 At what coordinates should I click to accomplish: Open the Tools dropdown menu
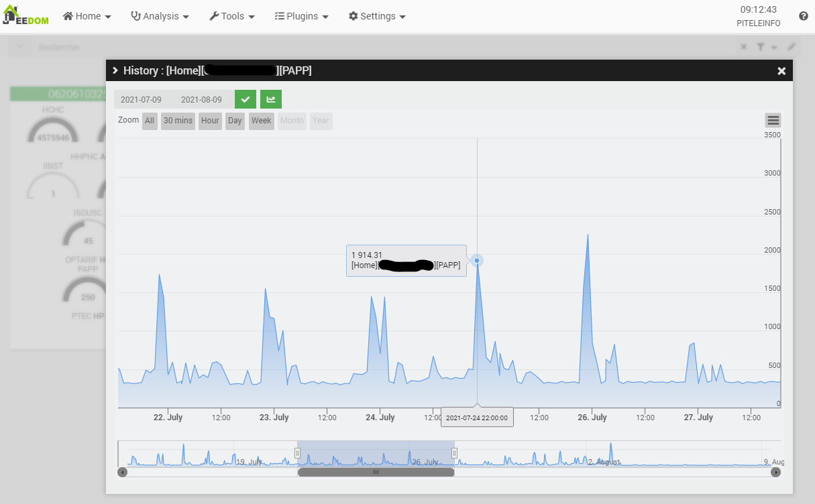click(232, 16)
